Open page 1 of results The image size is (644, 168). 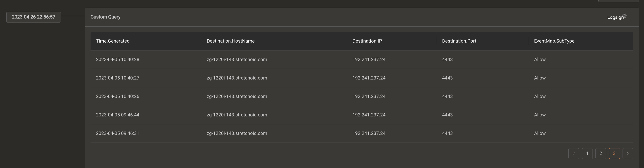click(587, 154)
